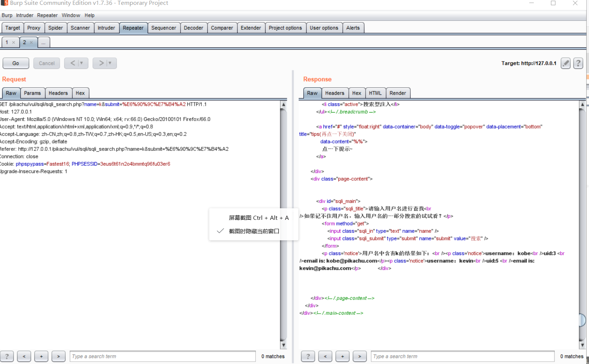Click the plus button beside request search

point(41,357)
